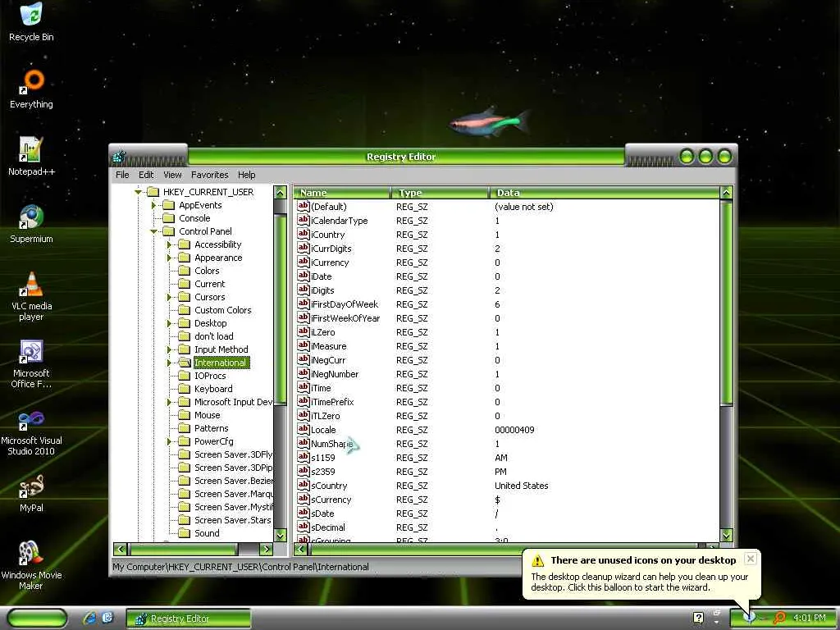The width and height of the screenshot is (840, 630).
Task: Click the tree pane scrollbar up arrow
Action: 281,192
